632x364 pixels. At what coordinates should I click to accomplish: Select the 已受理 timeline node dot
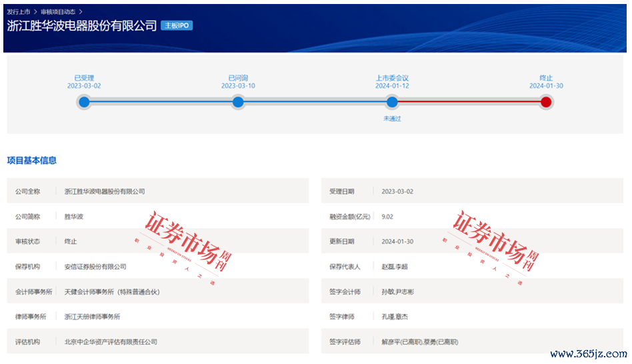pos(84,102)
